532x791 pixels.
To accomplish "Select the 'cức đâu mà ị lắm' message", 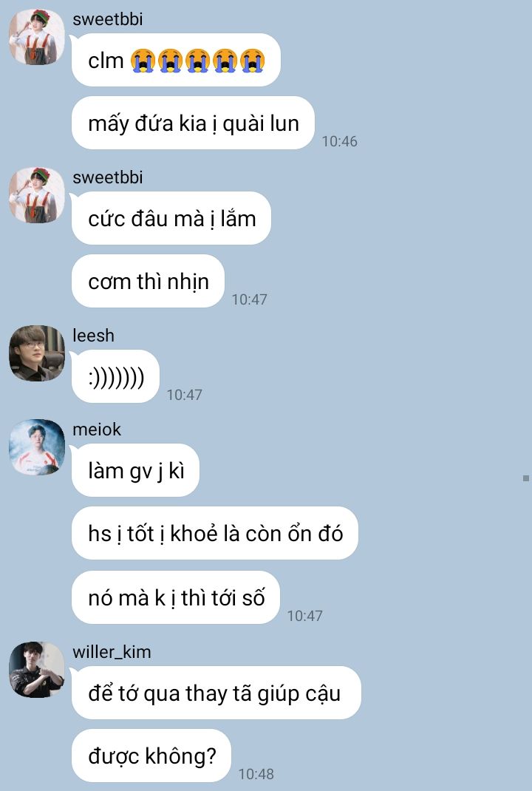I will (171, 218).
